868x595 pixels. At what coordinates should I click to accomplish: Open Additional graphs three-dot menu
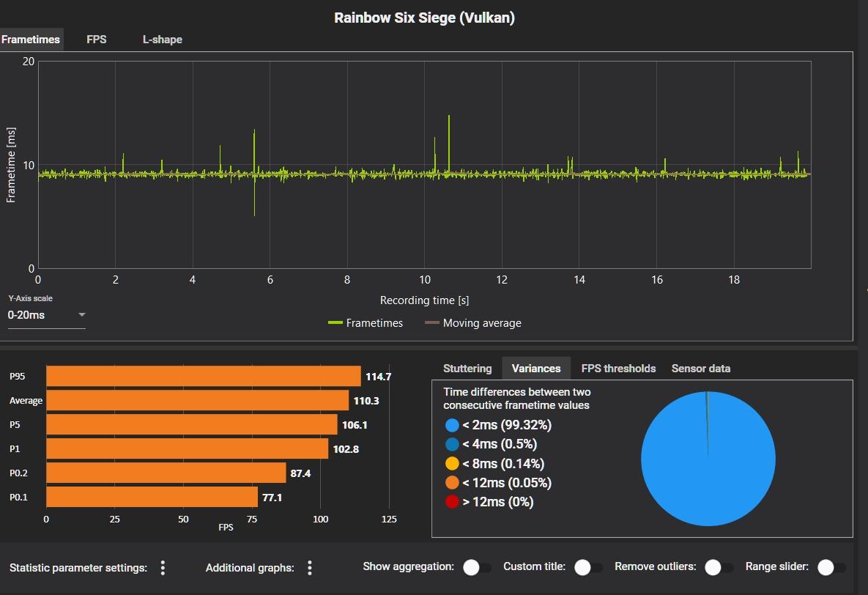pos(309,567)
